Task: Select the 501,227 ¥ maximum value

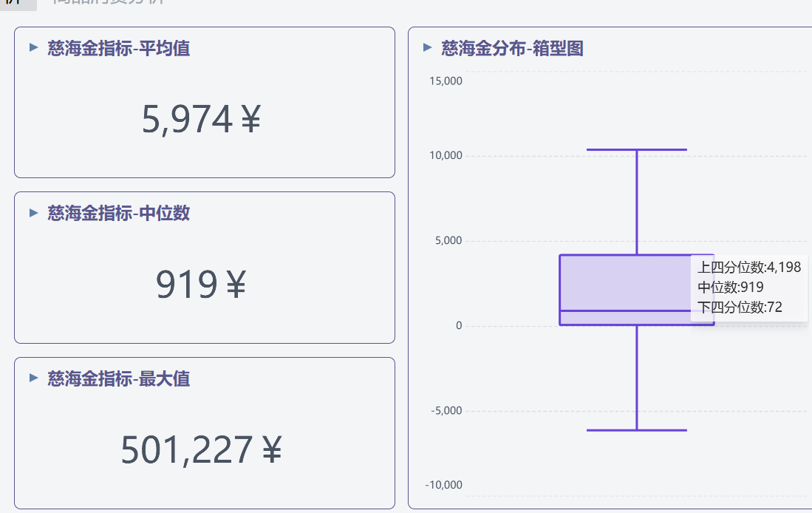Action: pos(201,449)
